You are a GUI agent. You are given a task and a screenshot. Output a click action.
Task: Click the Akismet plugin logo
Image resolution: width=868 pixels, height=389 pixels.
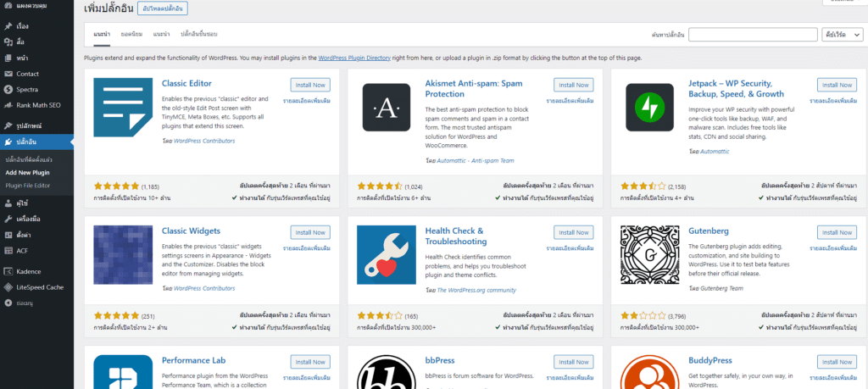(x=387, y=108)
